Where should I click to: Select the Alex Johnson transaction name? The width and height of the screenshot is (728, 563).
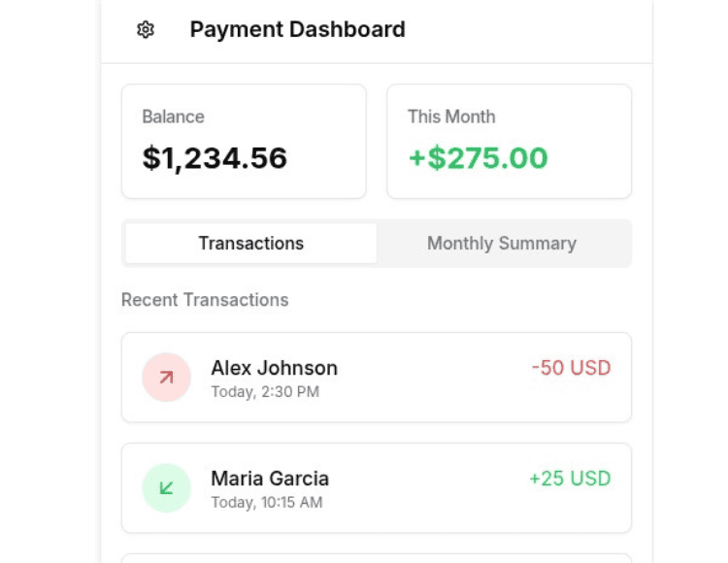coord(275,368)
